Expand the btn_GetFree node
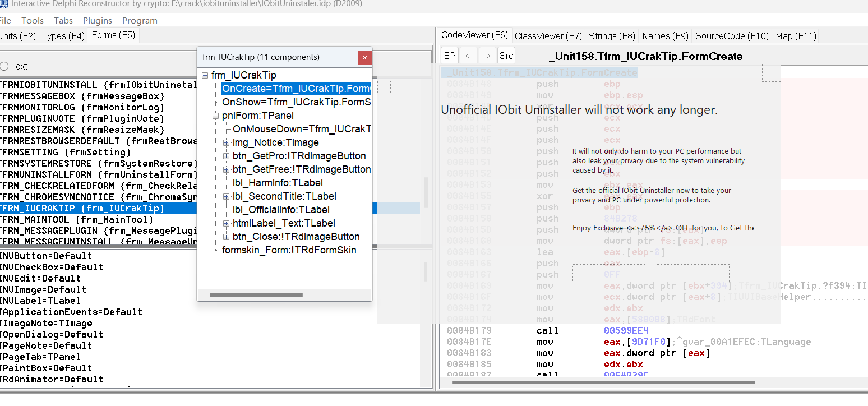The image size is (868, 406). (x=227, y=169)
